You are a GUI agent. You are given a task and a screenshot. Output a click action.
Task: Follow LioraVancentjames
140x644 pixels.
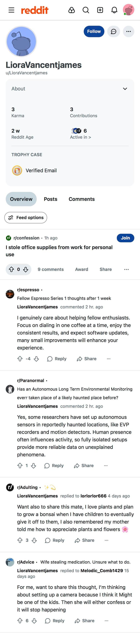pos(94,32)
